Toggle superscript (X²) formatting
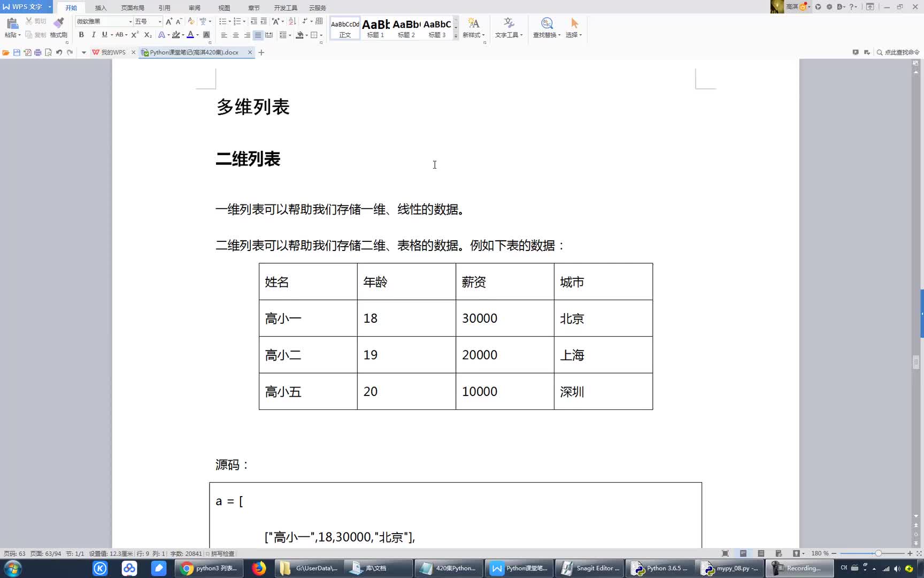This screenshot has width=924, height=578. point(135,35)
